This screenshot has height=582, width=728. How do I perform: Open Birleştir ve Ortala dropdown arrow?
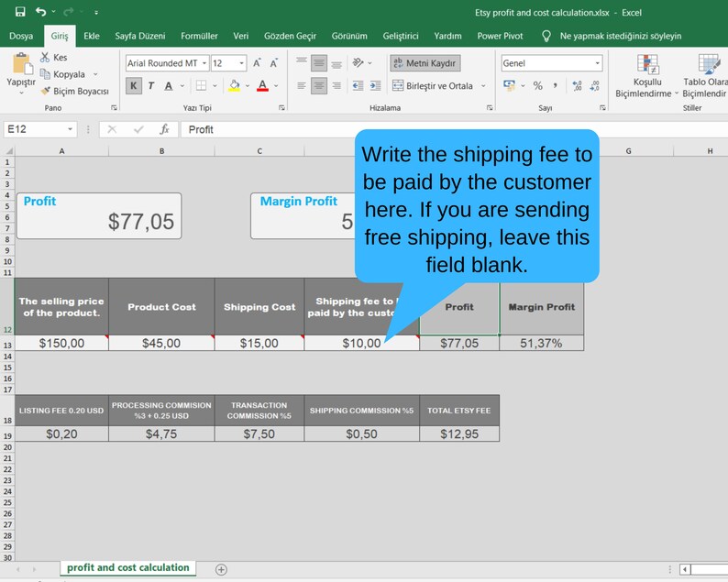(x=483, y=85)
